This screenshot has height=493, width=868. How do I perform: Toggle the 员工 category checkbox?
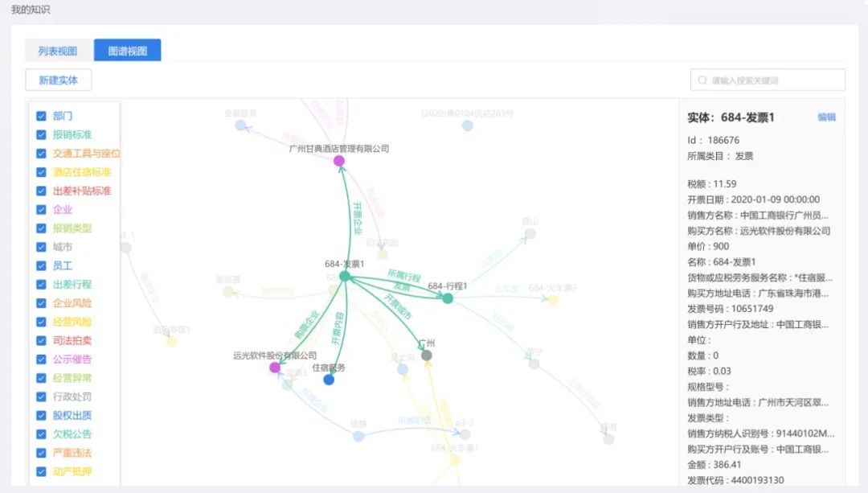tap(41, 265)
